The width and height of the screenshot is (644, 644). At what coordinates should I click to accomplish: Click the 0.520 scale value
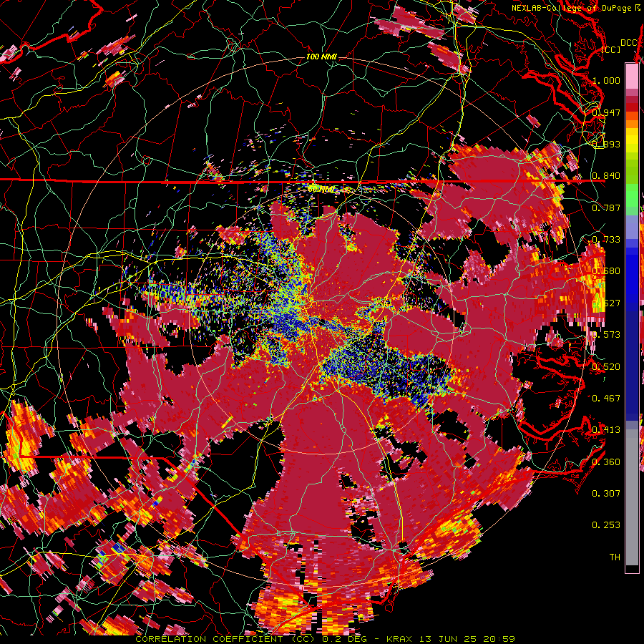[606, 366]
